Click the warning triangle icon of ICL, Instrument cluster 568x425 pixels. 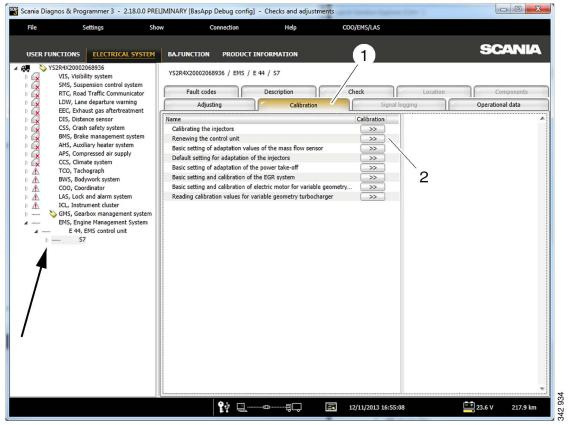36,205
